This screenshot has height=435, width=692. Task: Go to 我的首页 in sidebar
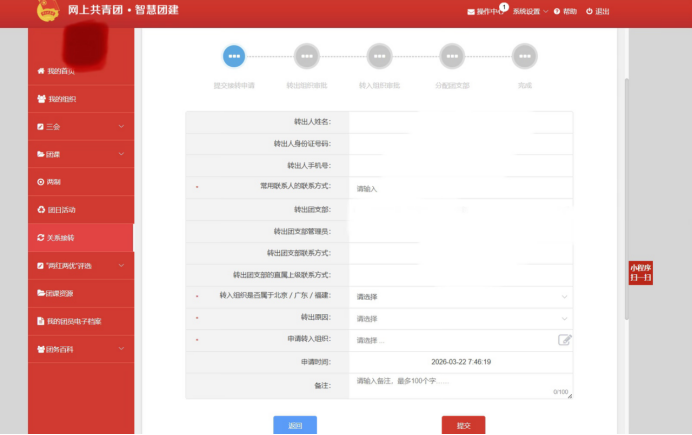pyautogui.click(x=56, y=71)
